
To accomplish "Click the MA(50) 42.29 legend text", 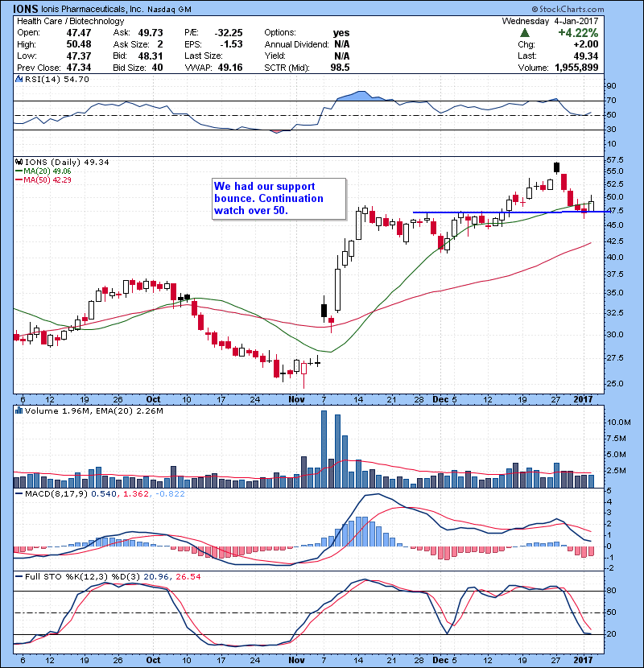I will [47, 180].
